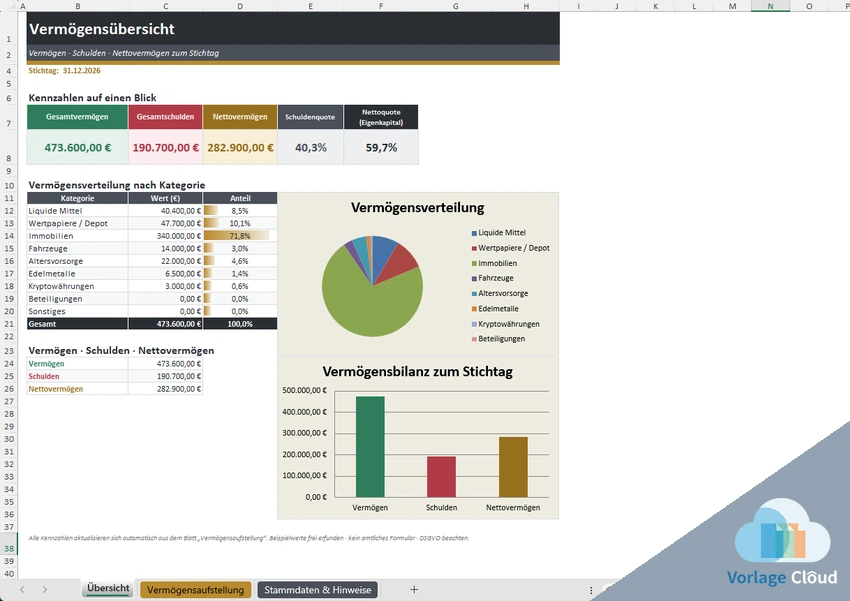Click the footnote text about Kennzahlen

pyautogui.click(x=248, y=538)
